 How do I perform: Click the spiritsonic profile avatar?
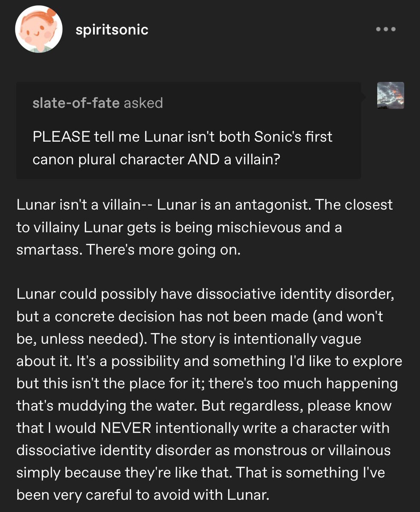click(x=39, y=29)
